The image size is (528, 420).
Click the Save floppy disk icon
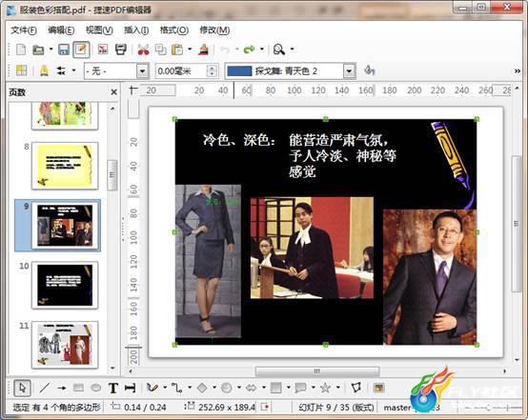pyautogui.click(x=64, y=50)
